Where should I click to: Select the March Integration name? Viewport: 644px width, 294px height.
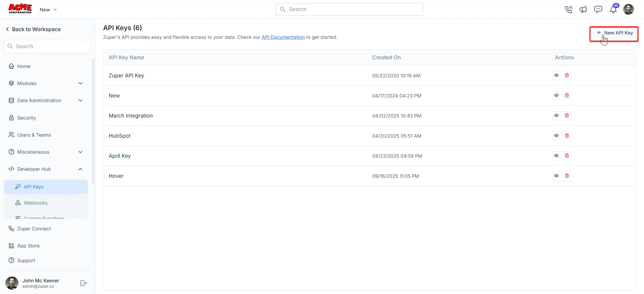[x=130, y=116]
